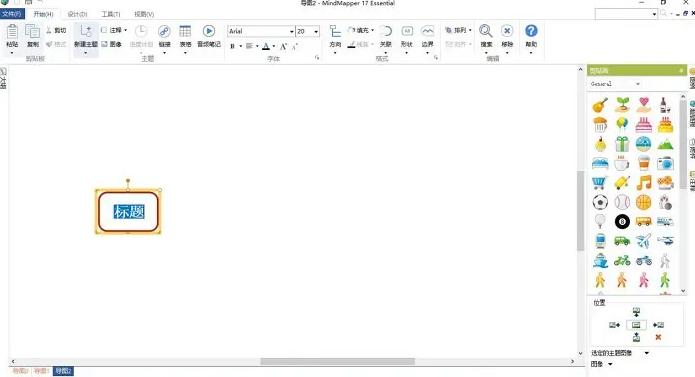Open the audio notes play icon

[209, 31]
